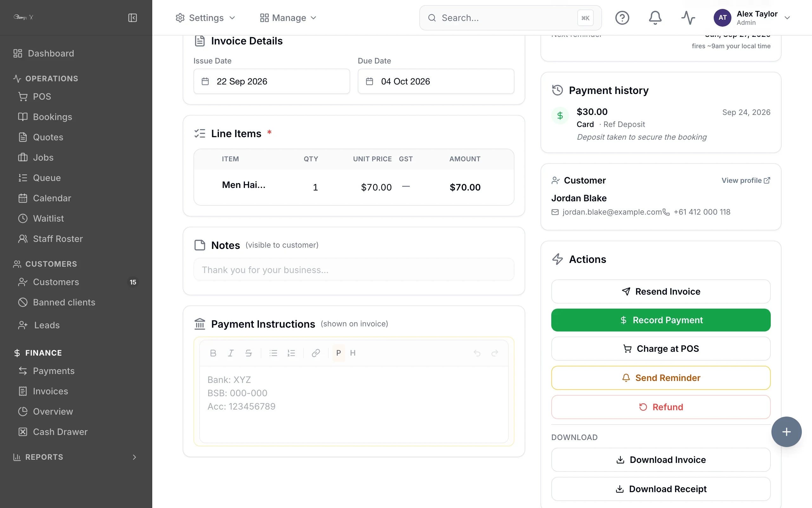812x508 pixels.
Task: Click Download Invoice button
Action: [x=661, y=460]
